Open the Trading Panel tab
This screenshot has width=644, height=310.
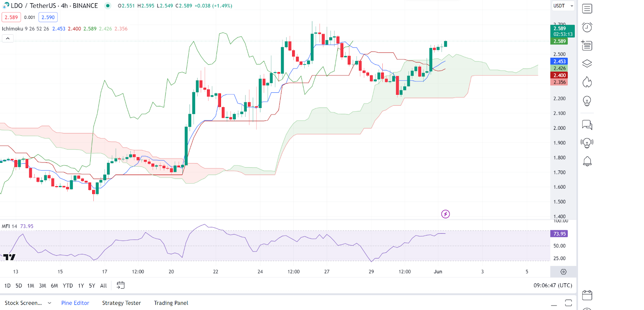click(171, 303)
